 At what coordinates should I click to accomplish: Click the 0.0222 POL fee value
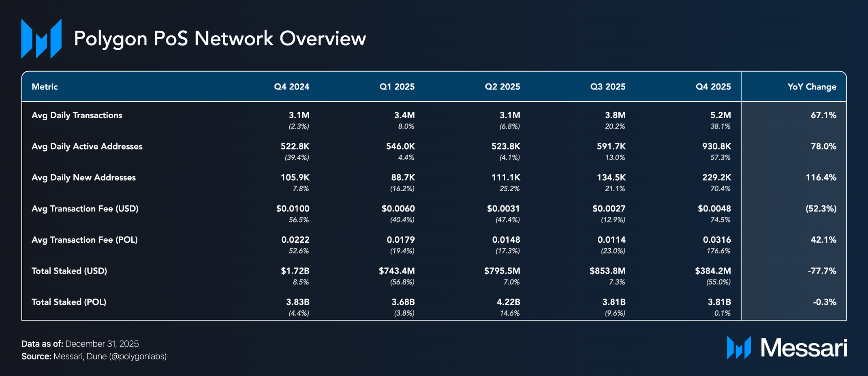tap(295, 240)
